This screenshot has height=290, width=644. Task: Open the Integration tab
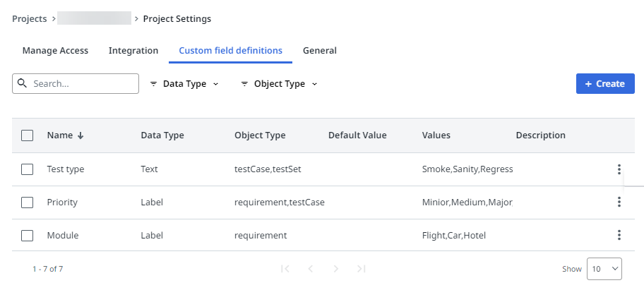tap(133, 51)
